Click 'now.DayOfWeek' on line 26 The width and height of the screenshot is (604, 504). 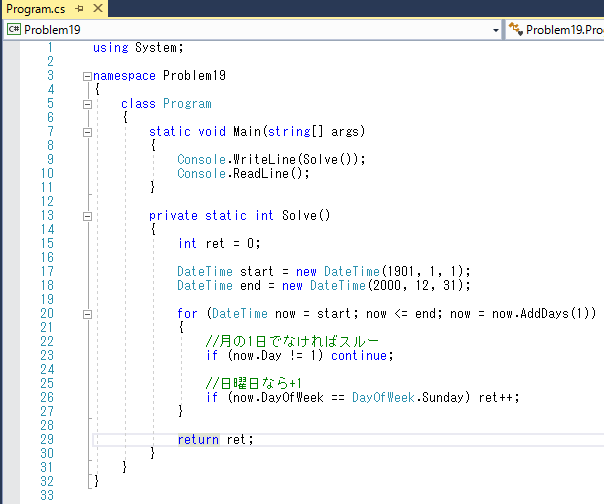278,397
